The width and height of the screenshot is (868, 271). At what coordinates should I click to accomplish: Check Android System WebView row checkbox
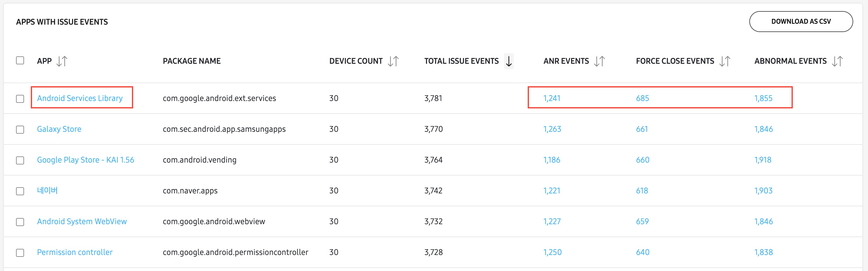click(20, 222)
